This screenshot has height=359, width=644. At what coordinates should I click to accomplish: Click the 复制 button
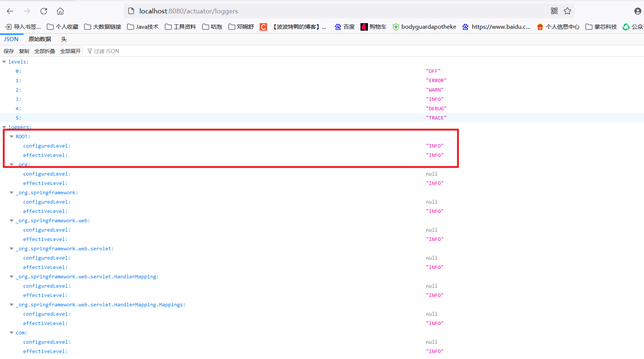click(x=24, y=51)
